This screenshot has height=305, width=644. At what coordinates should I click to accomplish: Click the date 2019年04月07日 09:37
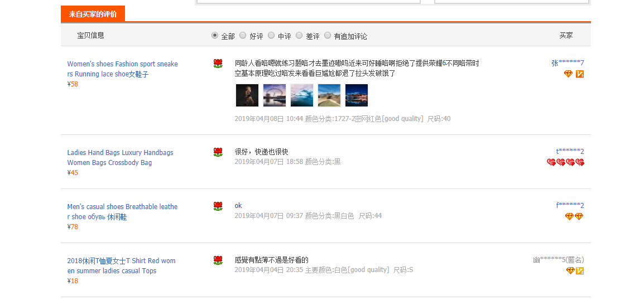[x=268, y=216]
